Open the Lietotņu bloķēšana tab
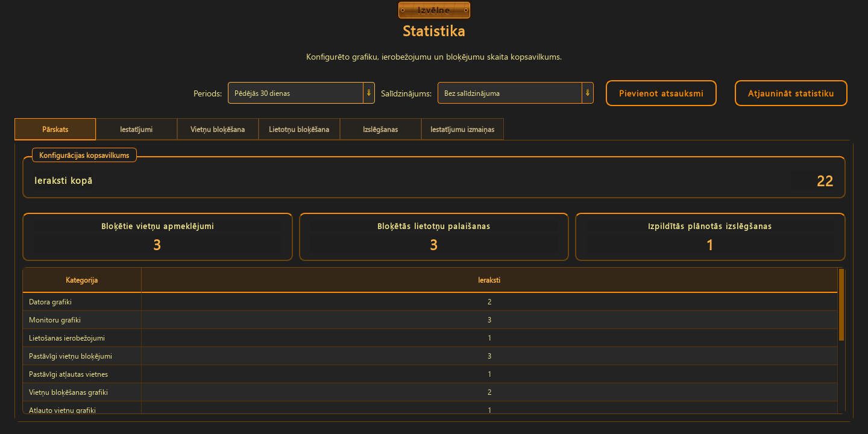The height and width of the screenshot is (434, 868). (x=299, y=130)
